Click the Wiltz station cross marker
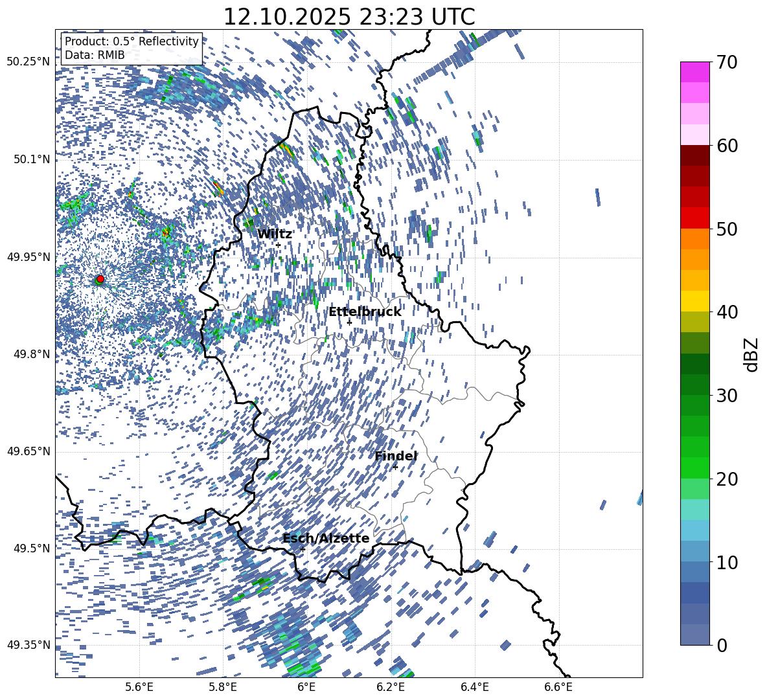 [279, 245]
